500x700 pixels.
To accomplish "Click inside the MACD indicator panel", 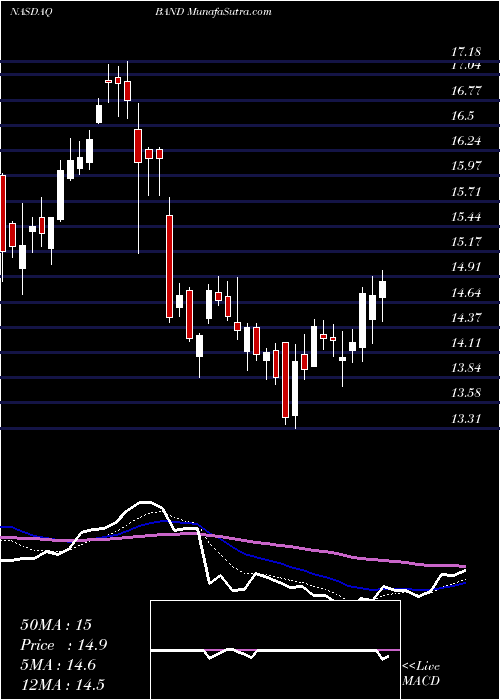I will tap(275, 650).
